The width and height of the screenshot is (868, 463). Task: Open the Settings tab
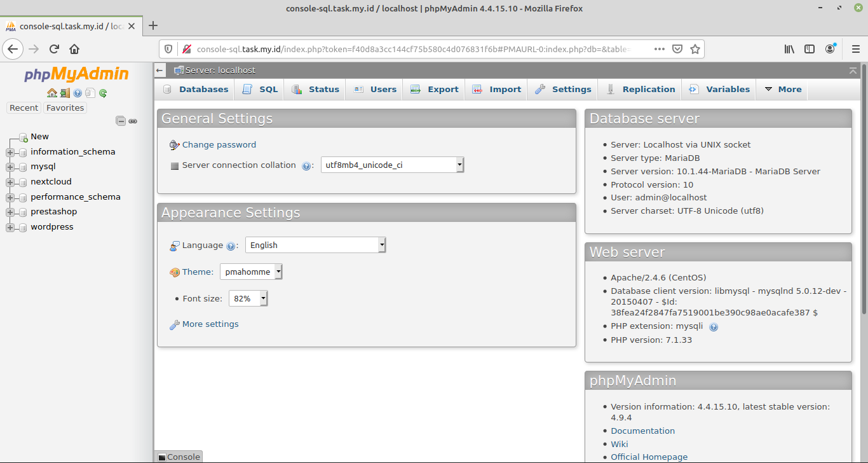click(x=563, y=90)
